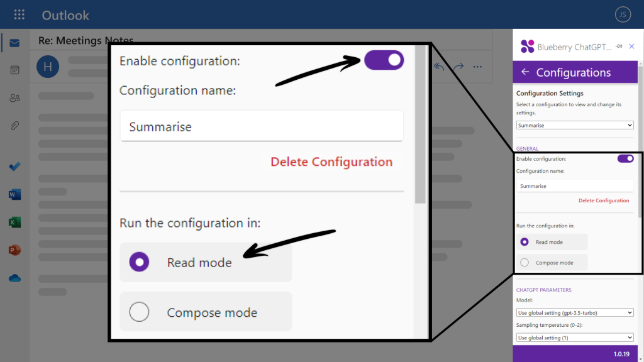
Task: Expand the Summarise configuration dropdown
Action: [x=575, y=125]
